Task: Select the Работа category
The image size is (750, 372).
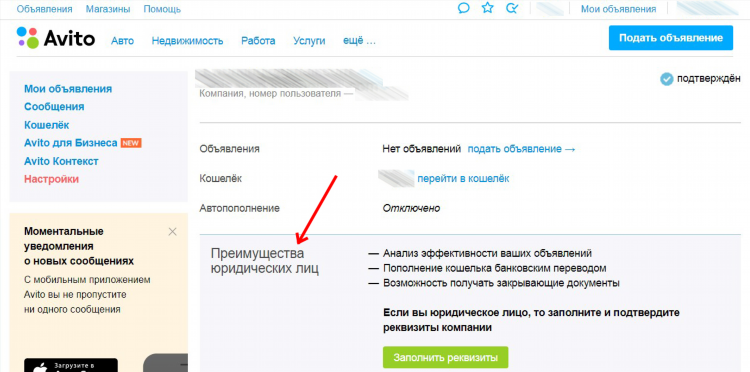Action: coord(258,41)
